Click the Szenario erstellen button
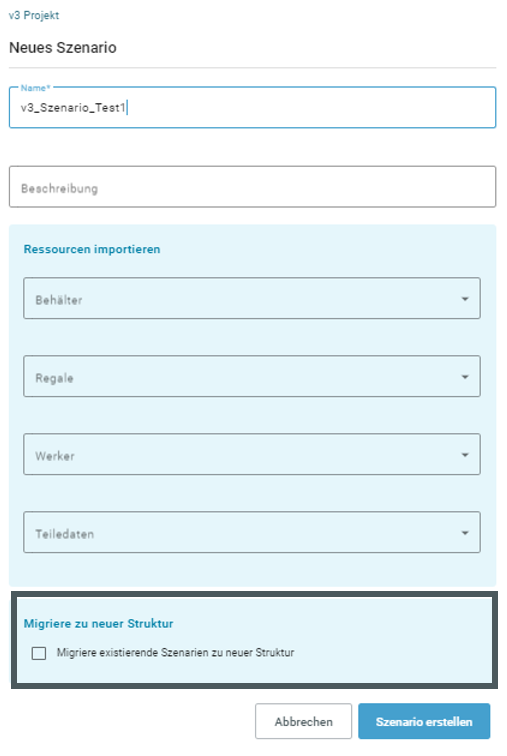The width and height of the screenshot is (507, 756). [424, 721]
